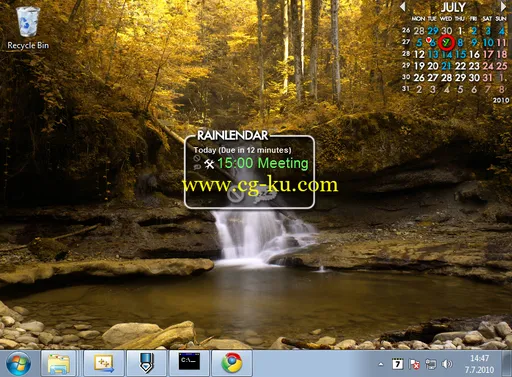Select day 20 in the July calendar

[433, 66]
